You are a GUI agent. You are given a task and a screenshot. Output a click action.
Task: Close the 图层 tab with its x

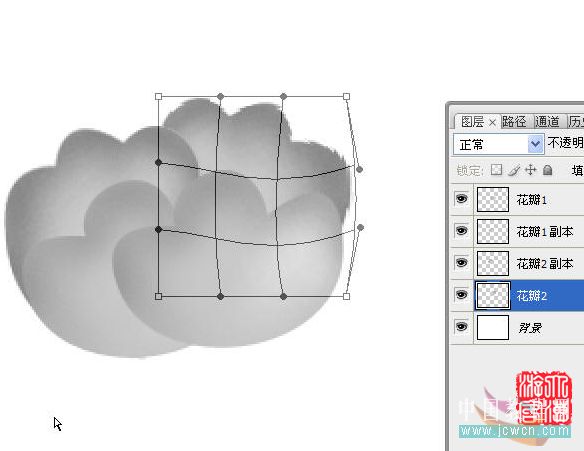coord(492,123)
